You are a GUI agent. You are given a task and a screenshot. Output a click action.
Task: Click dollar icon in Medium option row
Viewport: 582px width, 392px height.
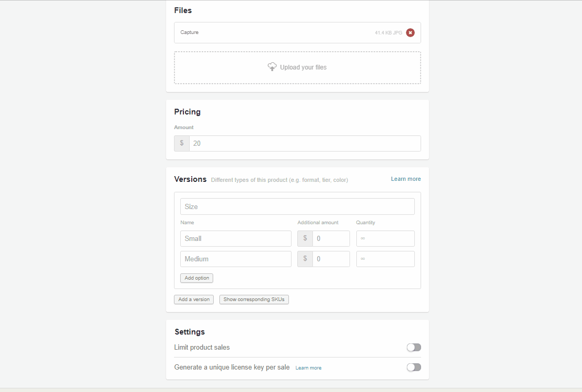[305, 259]
